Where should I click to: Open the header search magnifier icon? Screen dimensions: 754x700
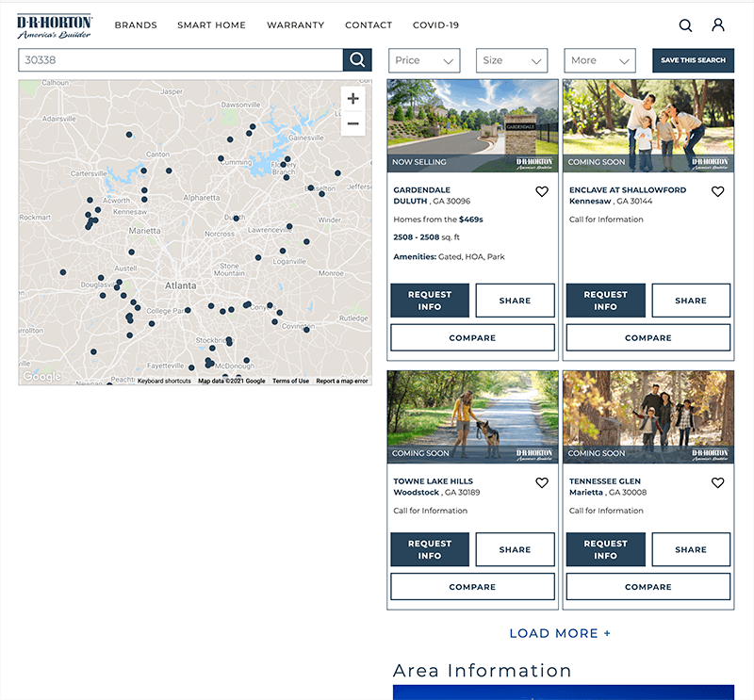point(685,25)
